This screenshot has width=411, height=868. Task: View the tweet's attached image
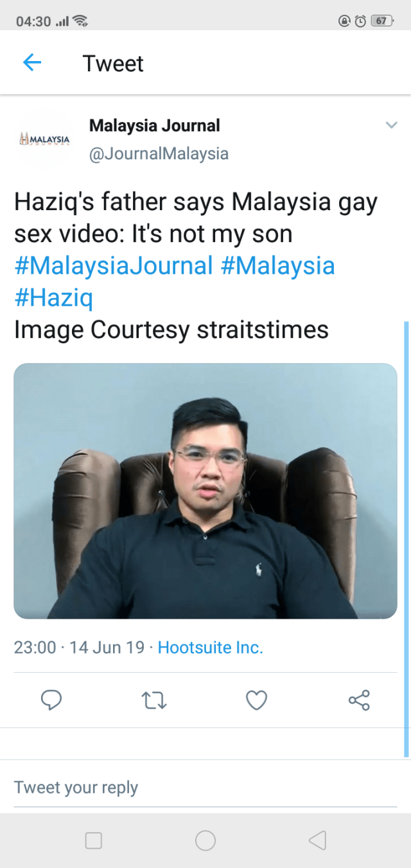coord(205,492)
